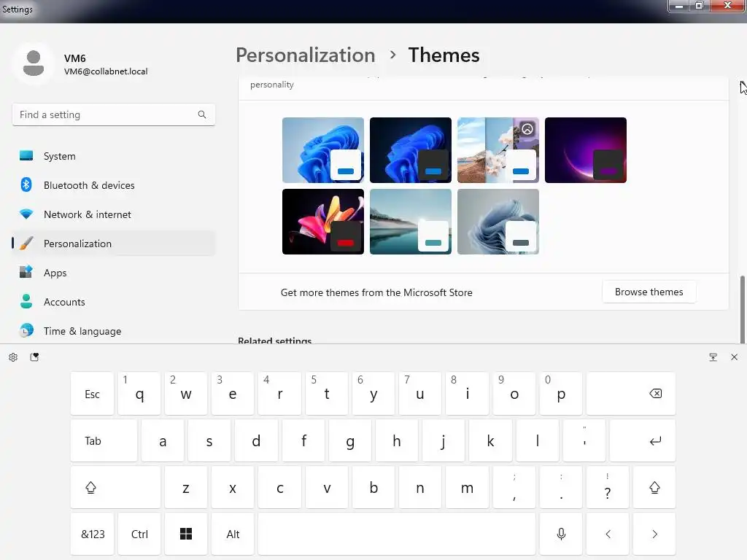Tap the space bar
The height and width of the screenshot is (560, 747).
pos(397,534)
